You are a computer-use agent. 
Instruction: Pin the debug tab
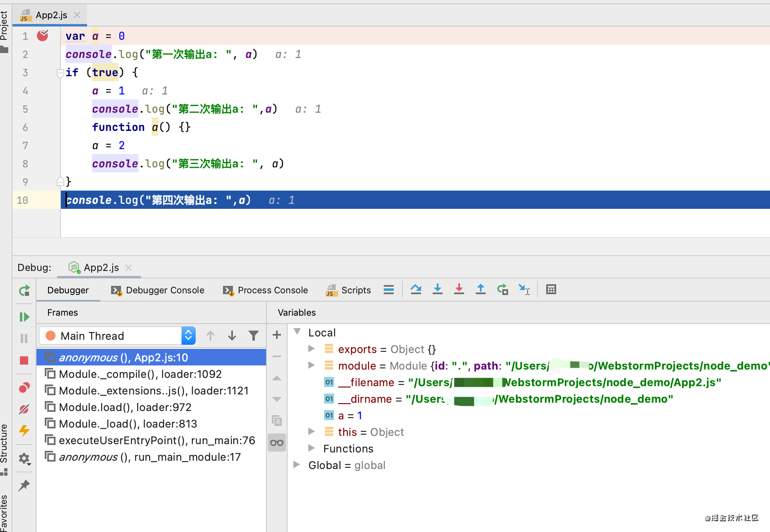(24, 485)
